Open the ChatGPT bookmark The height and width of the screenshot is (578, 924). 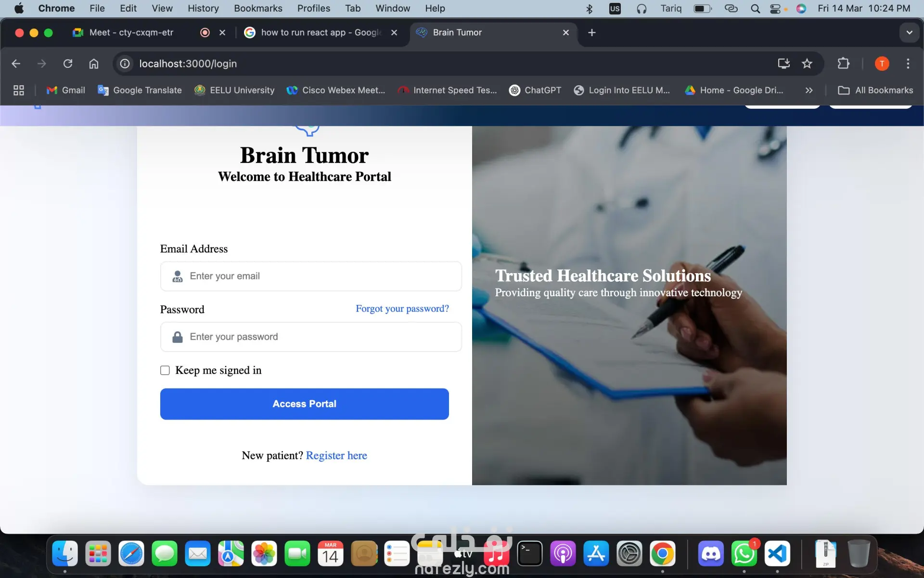535,90
